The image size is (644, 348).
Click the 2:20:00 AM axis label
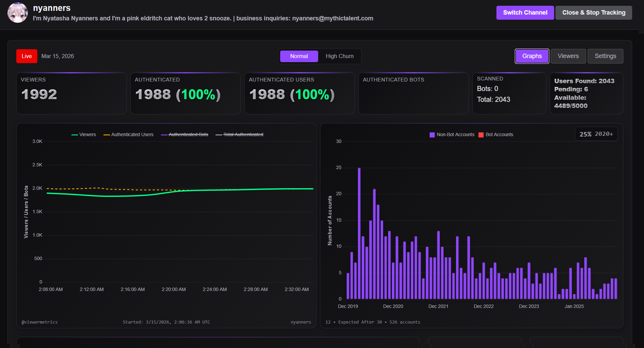pyautogui.click(x=174, y=290)
